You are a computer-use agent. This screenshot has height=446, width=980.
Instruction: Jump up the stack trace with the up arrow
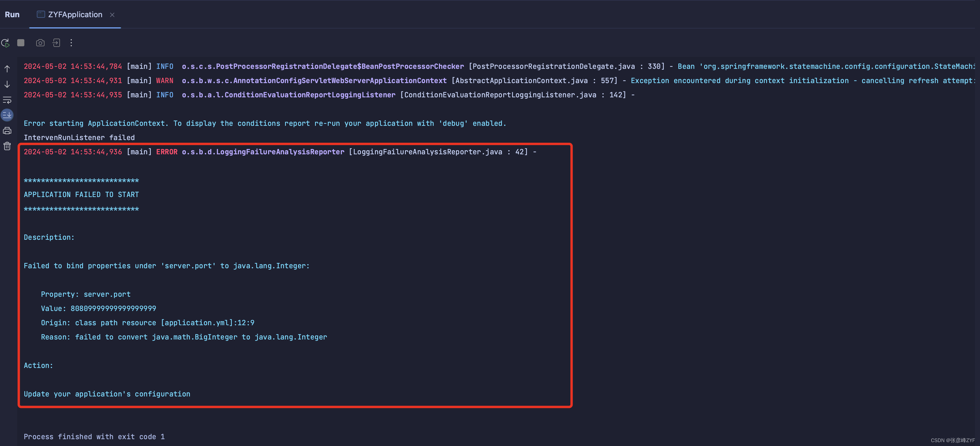coord(7,69)
